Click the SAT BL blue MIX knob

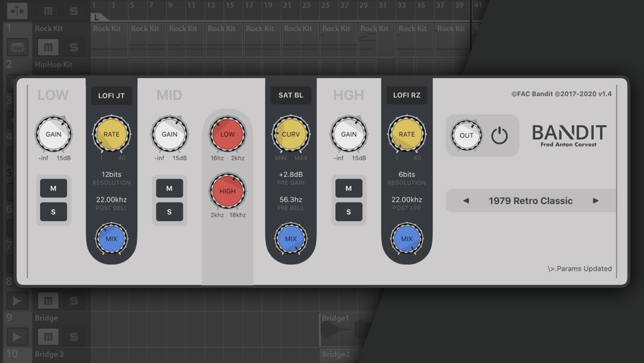pos(291,239)
